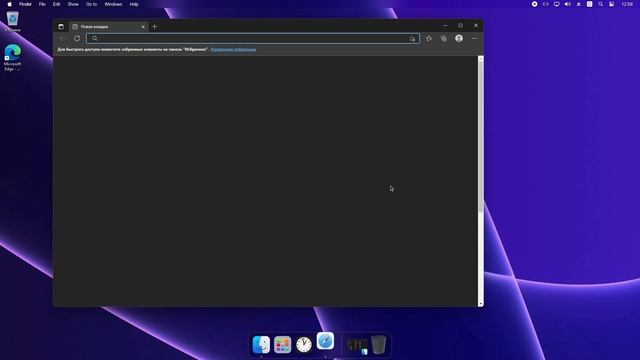The width and height of the screenshot is (640, 360).
Task: Open the Favorites star icon in the toolbar
Action: pyautogui.click(x=429, y=38)
